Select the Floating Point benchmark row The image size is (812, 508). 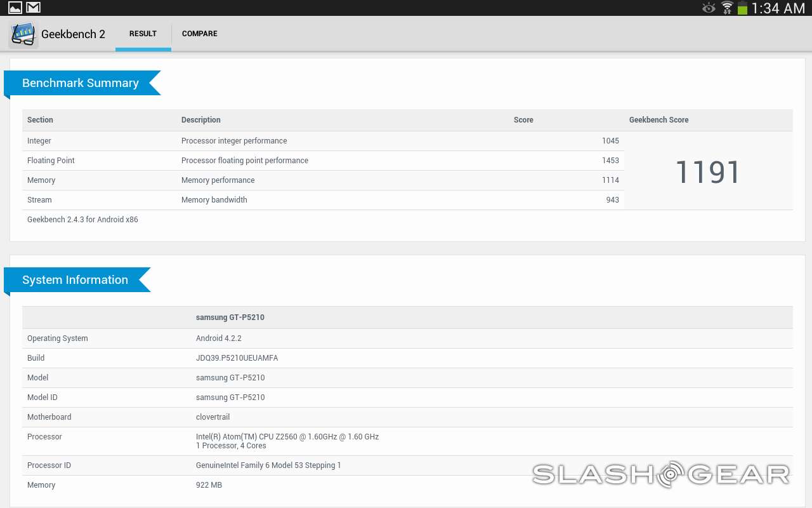[323, 161]
